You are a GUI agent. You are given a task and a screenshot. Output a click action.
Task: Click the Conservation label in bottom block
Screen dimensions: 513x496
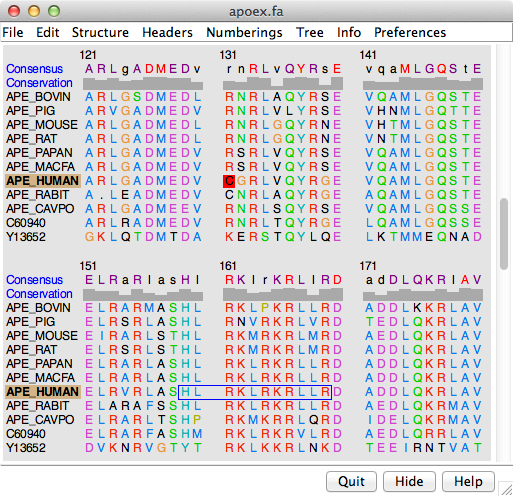point(39,294)
